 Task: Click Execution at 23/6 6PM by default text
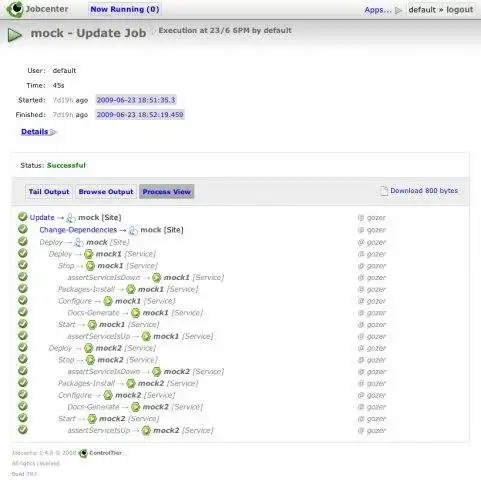(x=225, y=30)
